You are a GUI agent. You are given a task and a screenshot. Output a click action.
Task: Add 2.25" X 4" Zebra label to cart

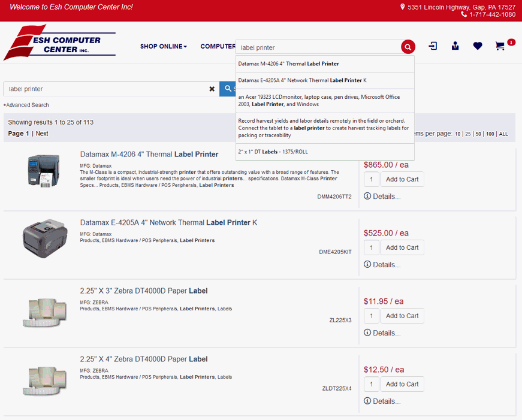(402, 384)
